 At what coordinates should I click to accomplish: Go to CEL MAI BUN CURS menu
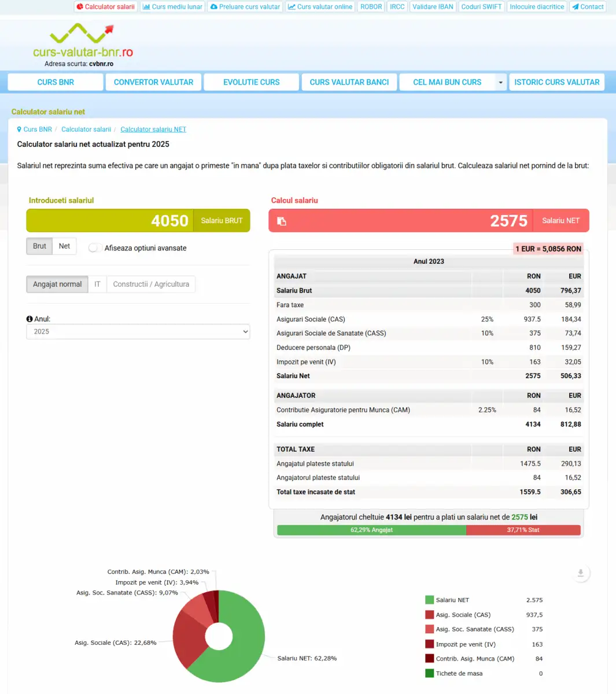[x=447, y=82]
